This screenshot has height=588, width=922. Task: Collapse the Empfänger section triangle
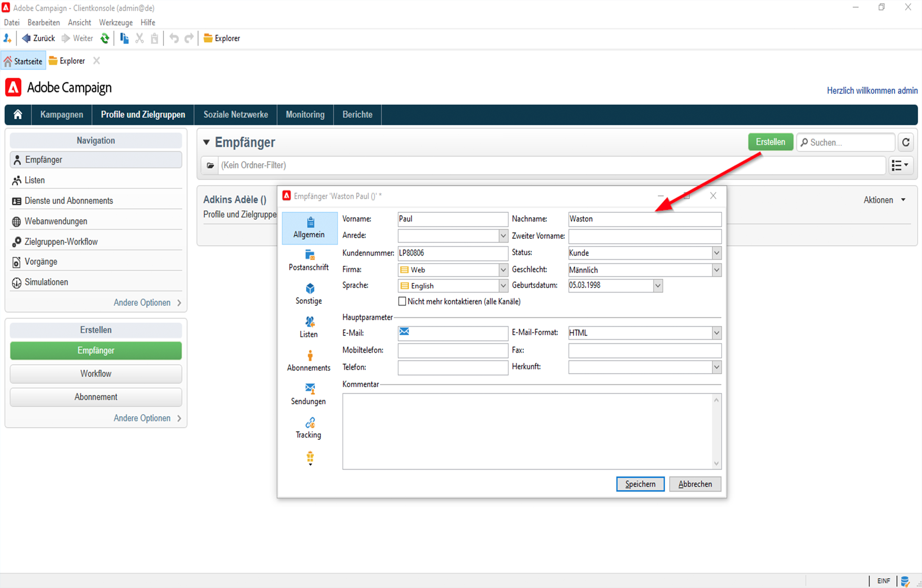click(206, 142)
